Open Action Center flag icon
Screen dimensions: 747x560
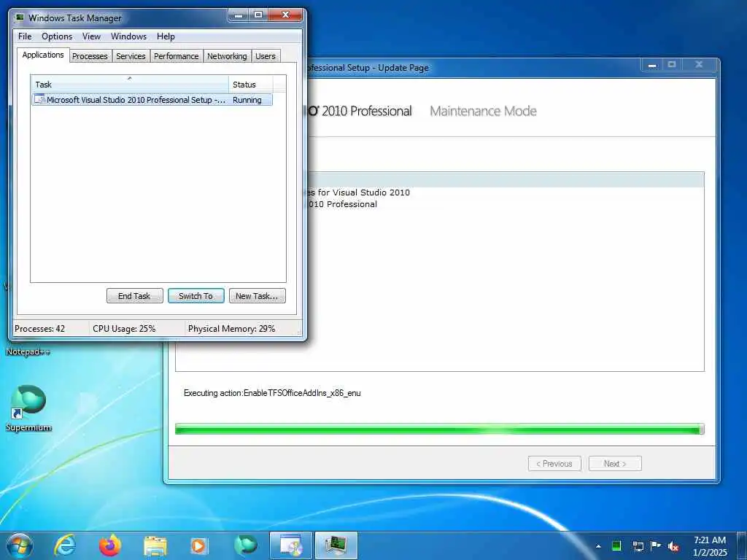pyautogui.click(x=656, y=545)
